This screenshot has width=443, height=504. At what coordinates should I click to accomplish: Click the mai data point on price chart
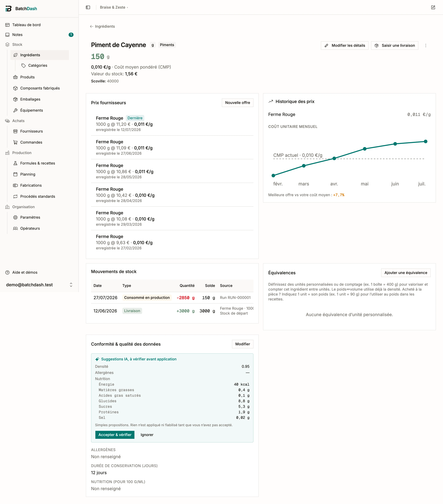coord(365,149)
